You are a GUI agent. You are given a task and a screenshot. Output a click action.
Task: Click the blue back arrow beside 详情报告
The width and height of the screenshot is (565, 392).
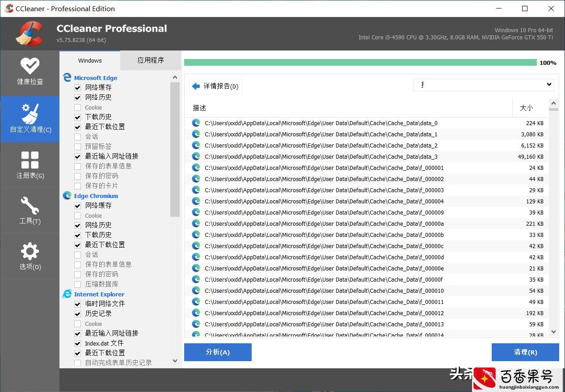(x=196, y=86)
